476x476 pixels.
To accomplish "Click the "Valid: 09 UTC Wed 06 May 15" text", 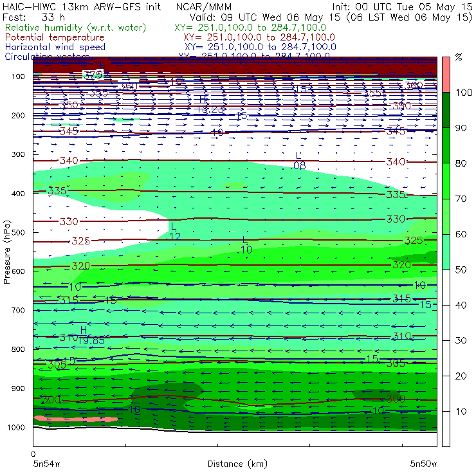I will pyautogui.click(x=265, y=17).
